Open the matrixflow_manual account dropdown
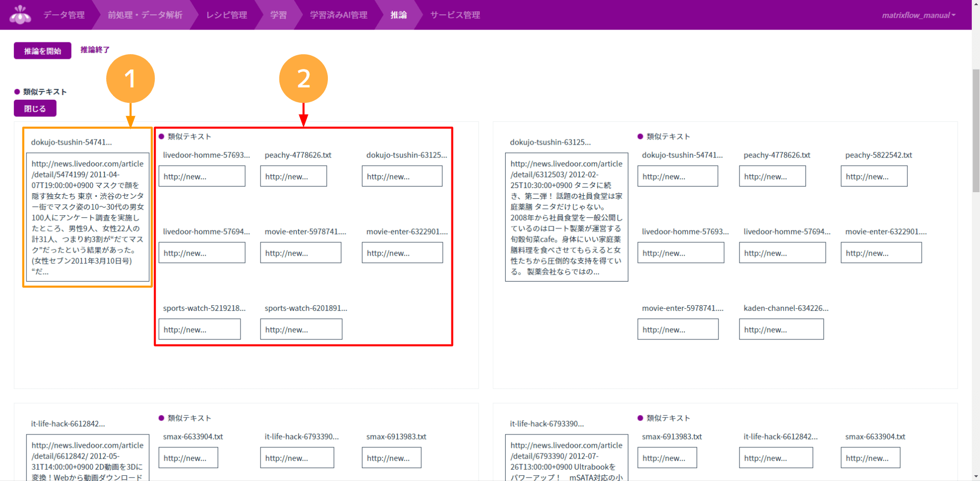The image size is (980, 481). point(918,15)
